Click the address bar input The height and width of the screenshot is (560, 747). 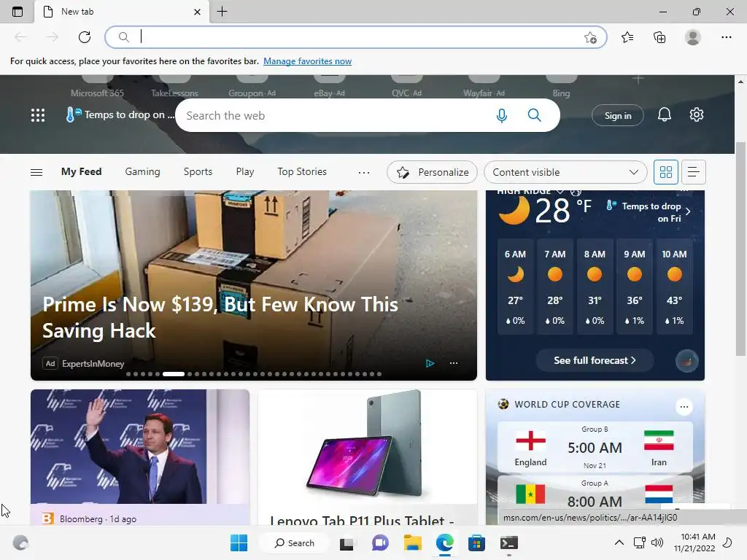click(x=357, y=37)
